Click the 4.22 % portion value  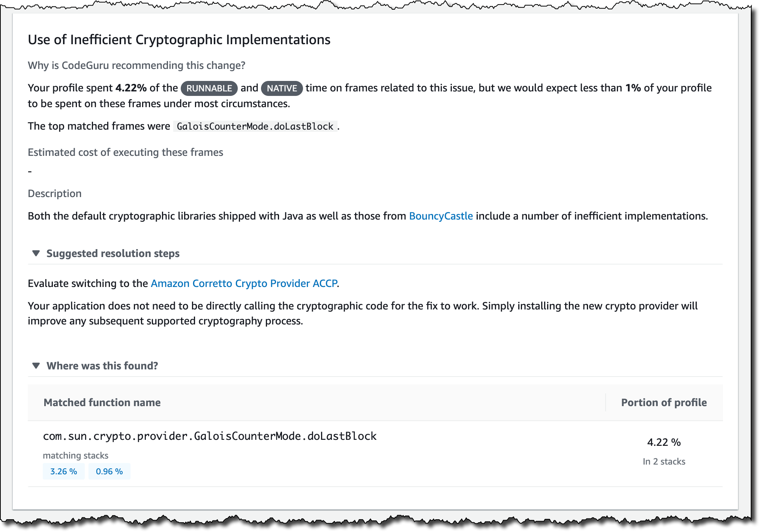(664, 442)
